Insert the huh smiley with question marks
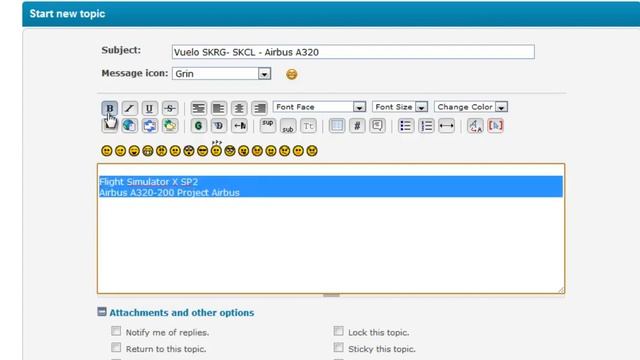The image size is (640, 360). pos(216,149)
